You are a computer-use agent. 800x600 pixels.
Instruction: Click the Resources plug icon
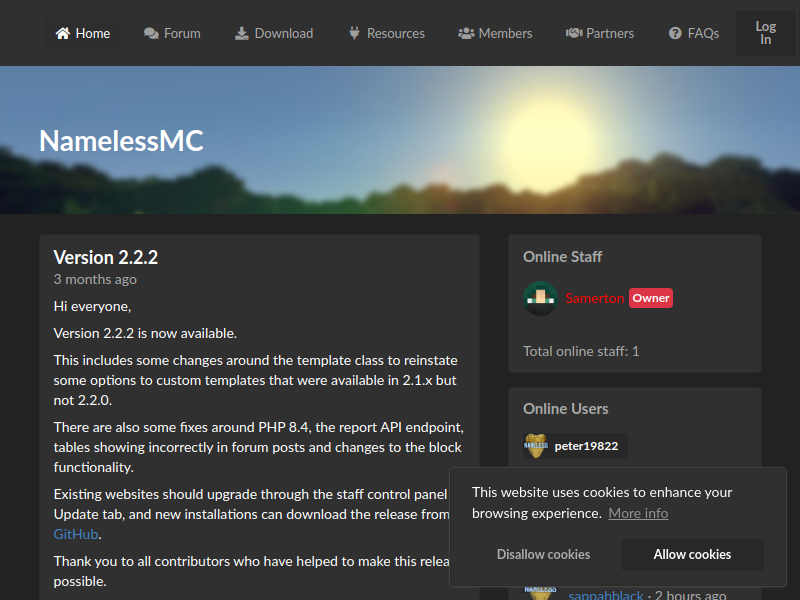click(354, 34)
